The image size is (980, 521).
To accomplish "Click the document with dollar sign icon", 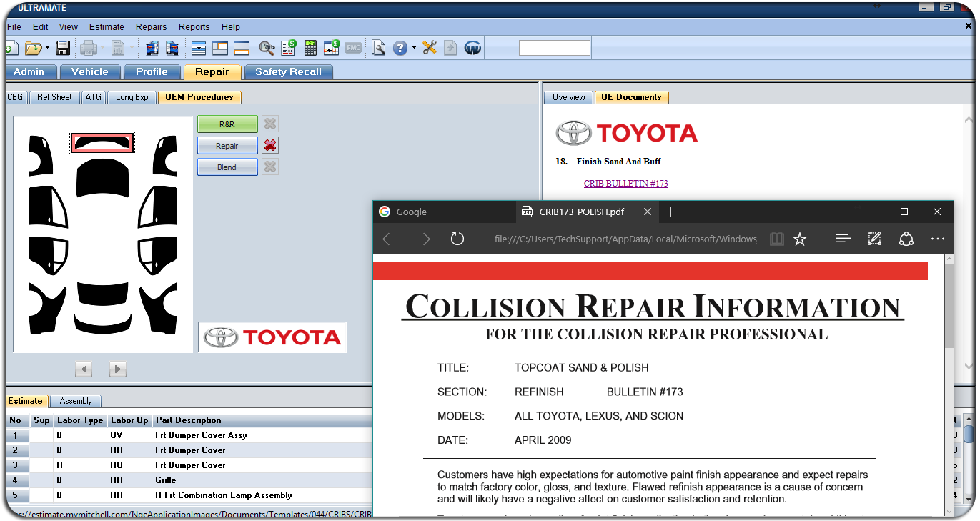I will [289, 49].
